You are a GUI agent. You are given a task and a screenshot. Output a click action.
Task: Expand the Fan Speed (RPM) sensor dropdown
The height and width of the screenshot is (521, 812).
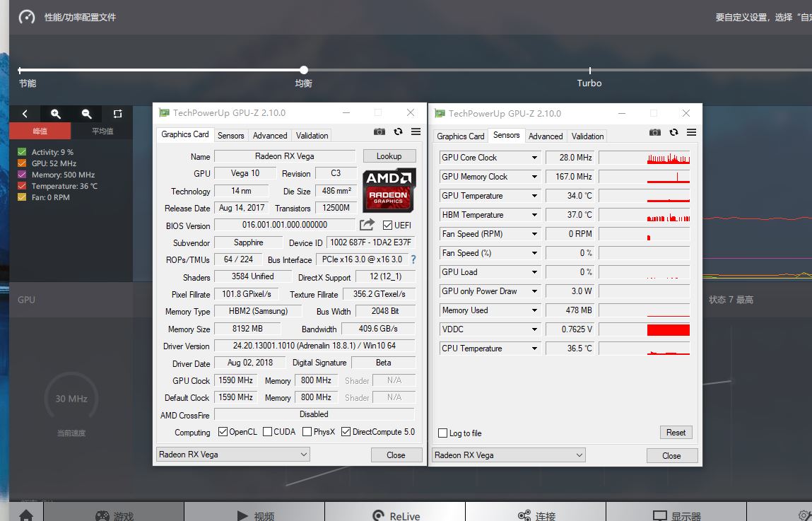(x=534, y=234)
